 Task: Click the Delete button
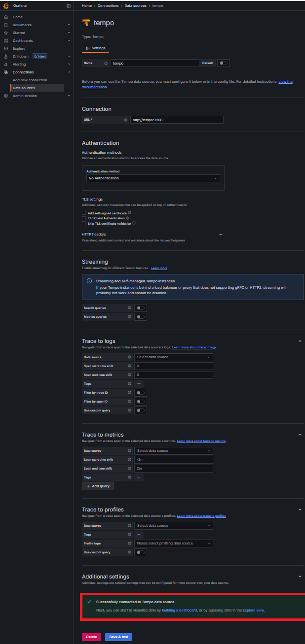[x=91, y=637]
